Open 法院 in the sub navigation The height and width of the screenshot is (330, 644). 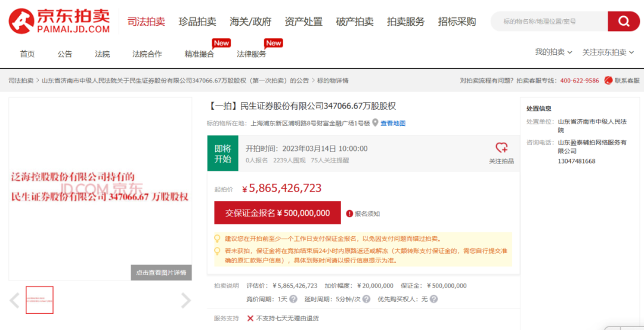(x=103, y=54)
